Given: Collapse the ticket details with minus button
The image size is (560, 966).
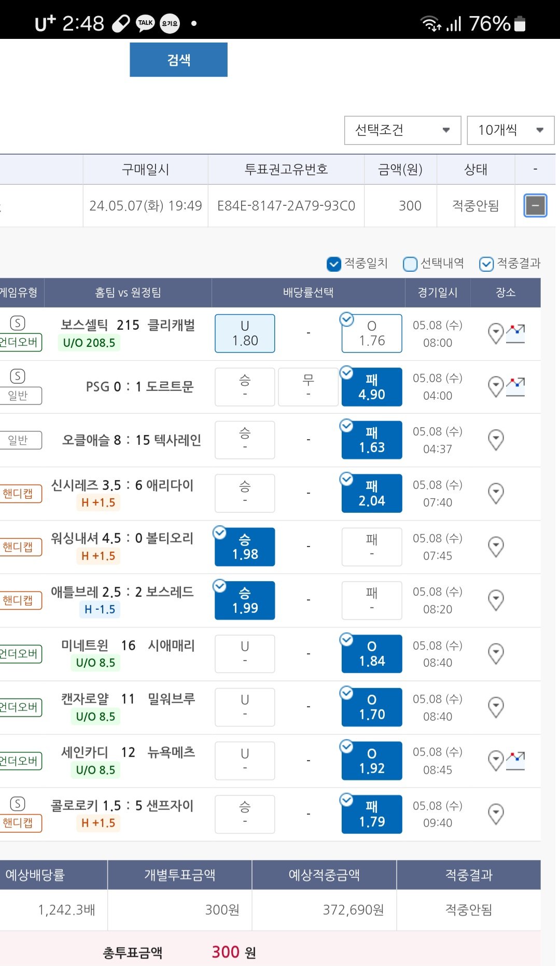Looking at the screenshot, I should (535, 206).
